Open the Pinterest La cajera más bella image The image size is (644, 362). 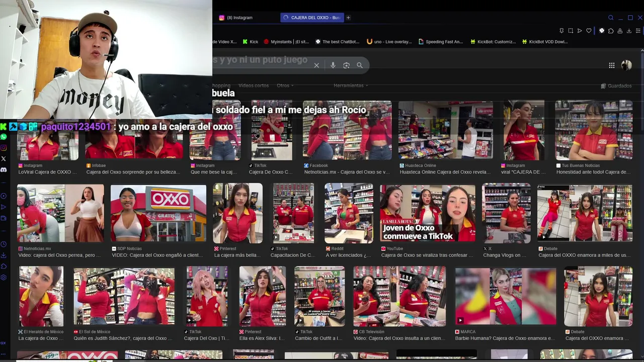237,213
